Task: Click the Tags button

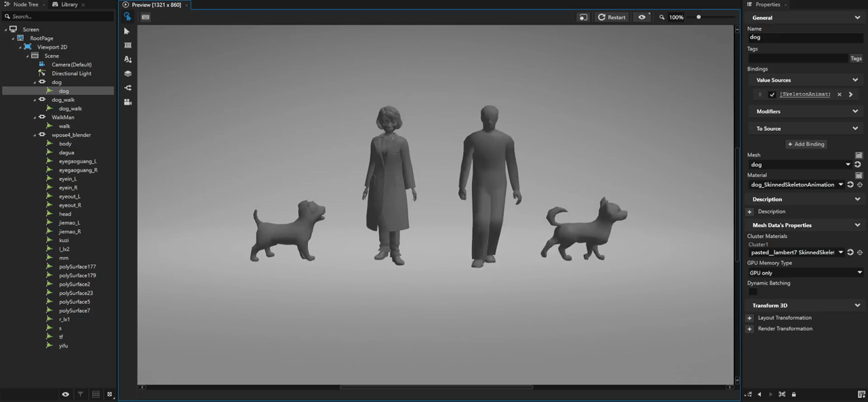Action: (856, 58)
